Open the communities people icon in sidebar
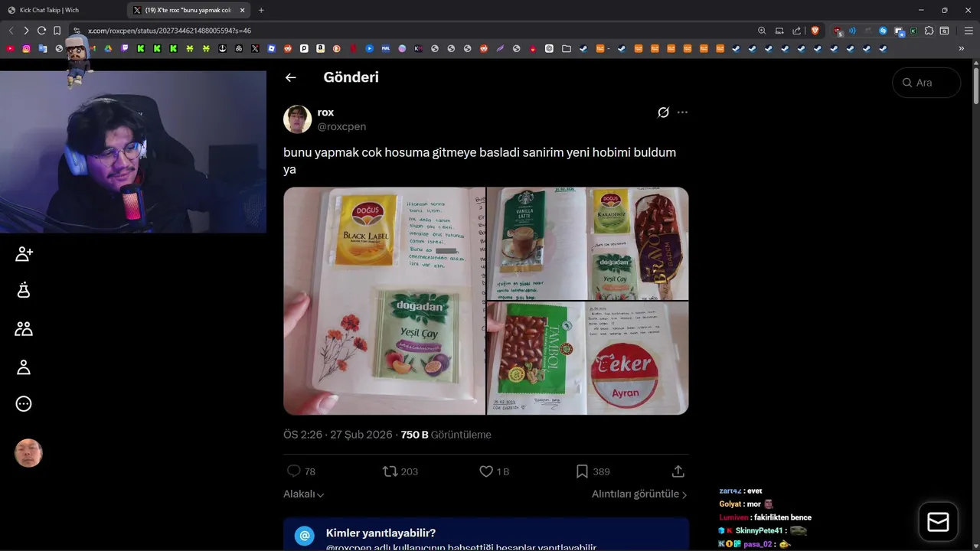 pos(24,329)
